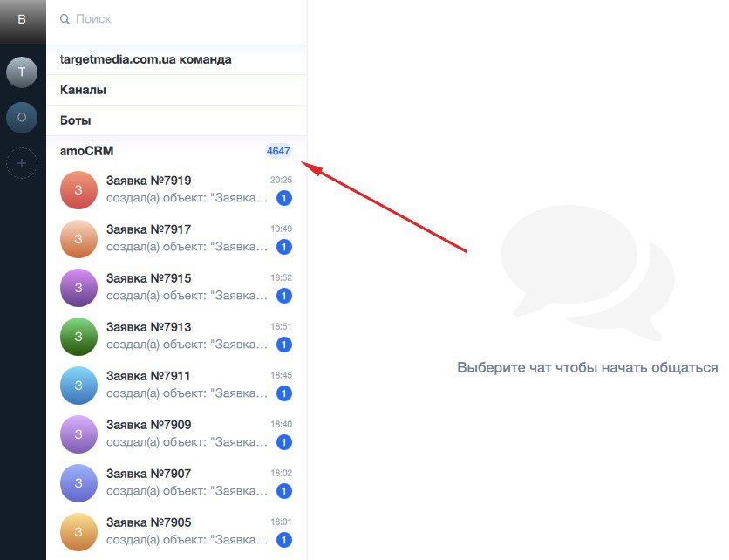This screenshot has height=560, width=729.
Task: Click unread badge on Заявка №7913
Action: (284, 345)
